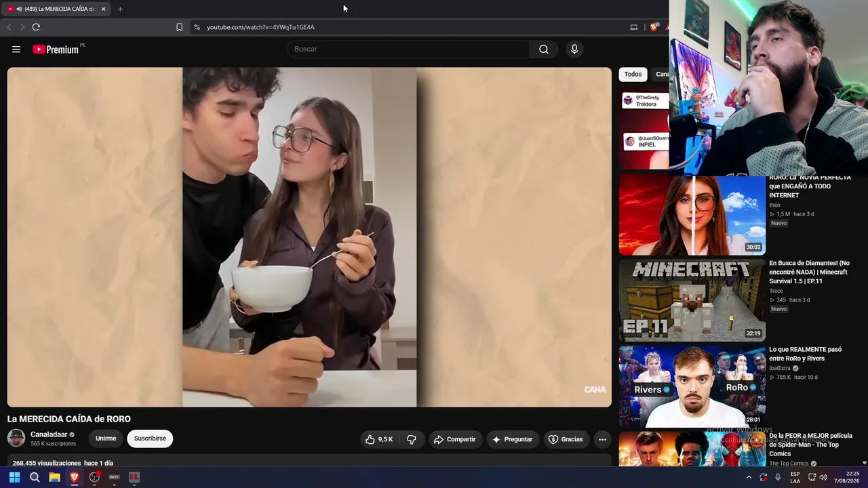This screenshot has width=868, height=488.
Task: Open 'Lo que REALMENTE pasó' video title
Action: tap(806, 354)
